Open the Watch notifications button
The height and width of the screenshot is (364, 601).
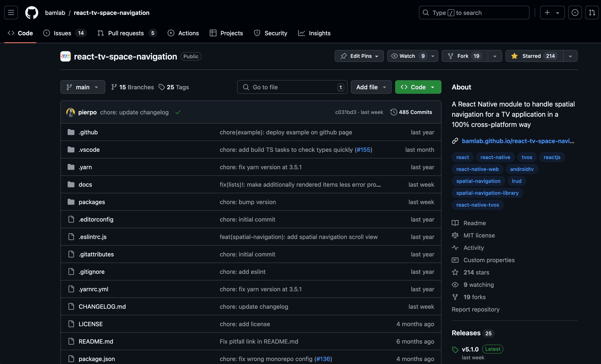[413, 56]
